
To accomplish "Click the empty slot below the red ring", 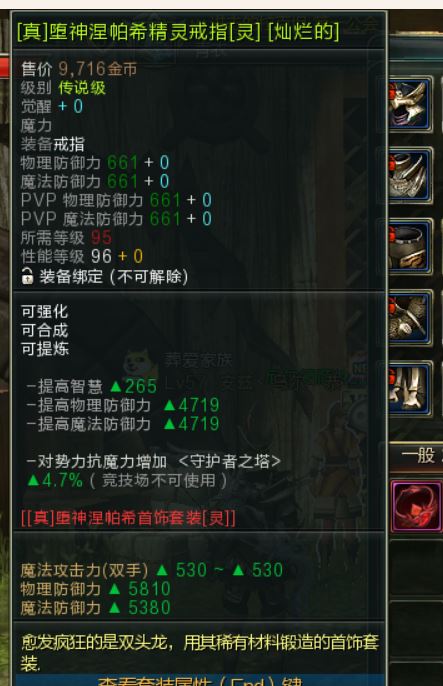I will 417,569.
